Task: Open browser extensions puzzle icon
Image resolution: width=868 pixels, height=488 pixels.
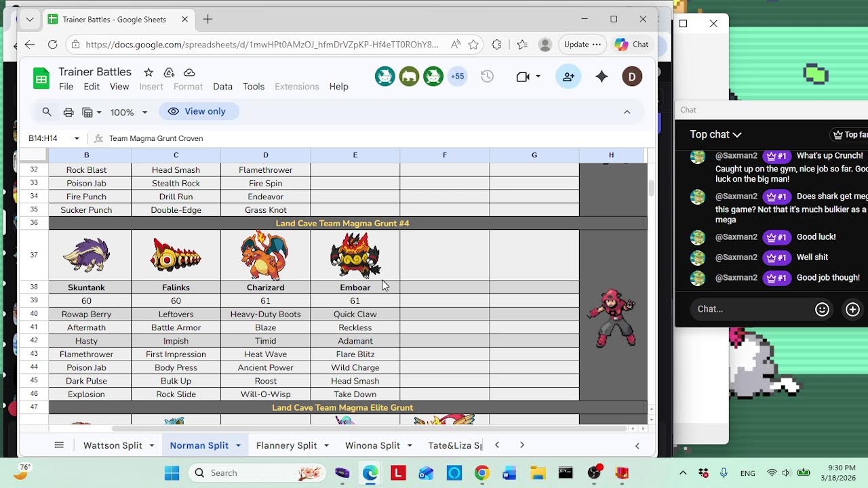Action: [496, 45]
